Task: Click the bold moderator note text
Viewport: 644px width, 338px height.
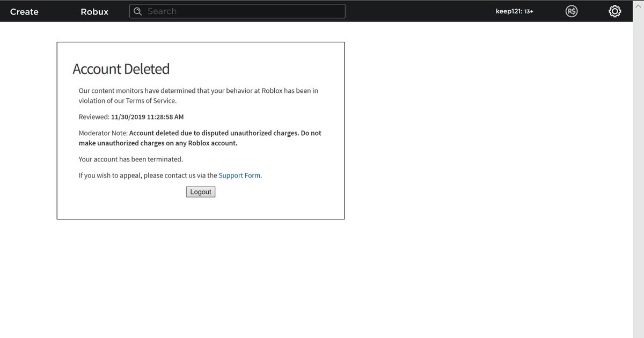Action: [x=200, y=138]
